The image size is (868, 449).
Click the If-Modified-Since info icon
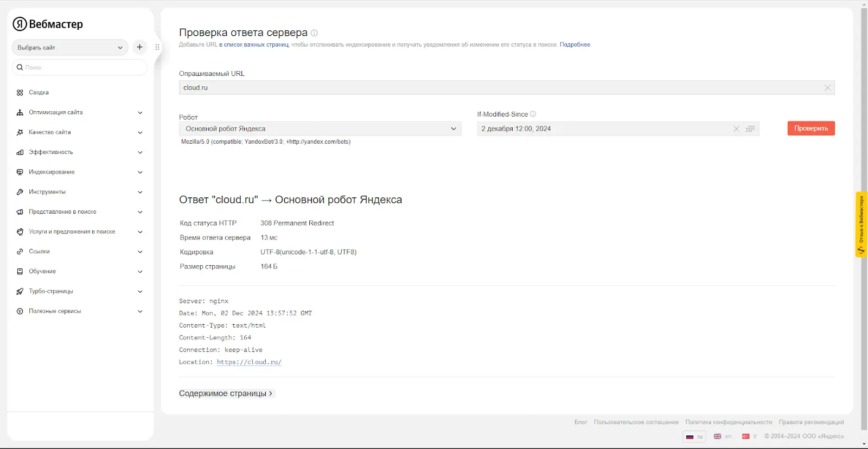(533, 114)
